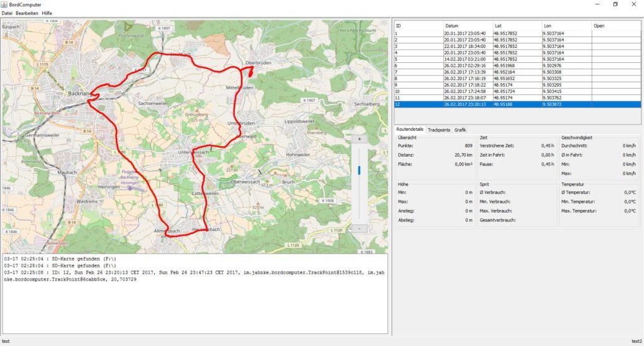Select route row with ID 1
Image resolution: width=644 pixels, height=346 pixels.
[x=517, y=34]
